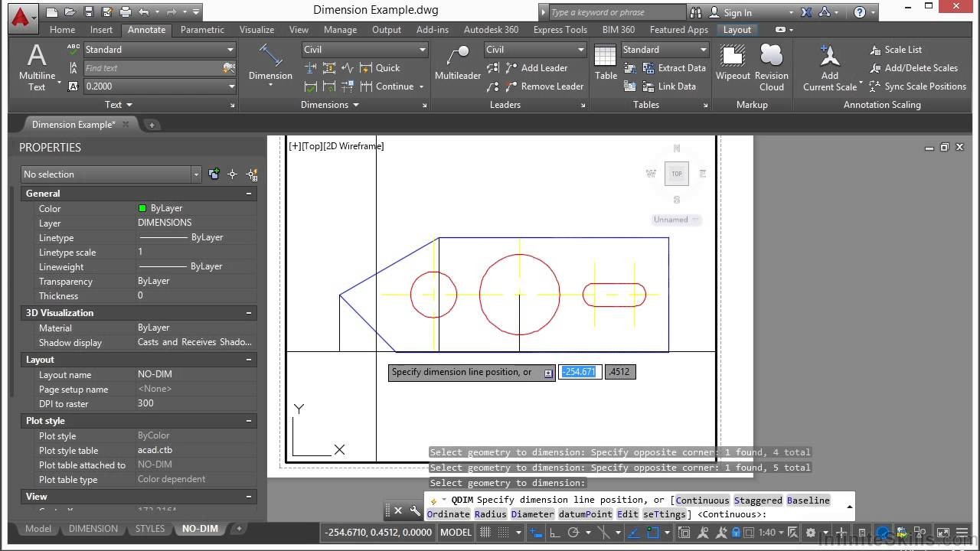Click the Sign In button

click(x=737, y=12)
